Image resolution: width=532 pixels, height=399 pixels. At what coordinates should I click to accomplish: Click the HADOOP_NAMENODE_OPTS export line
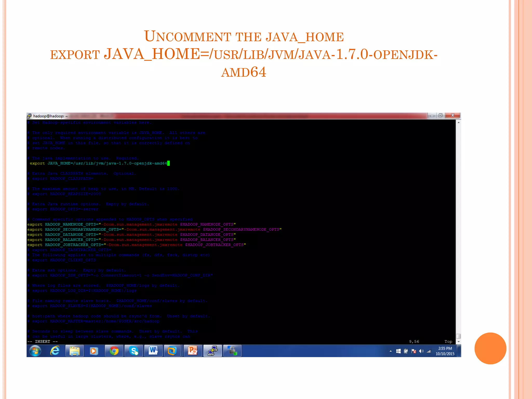pyautogui.click(x=131, y=224)
